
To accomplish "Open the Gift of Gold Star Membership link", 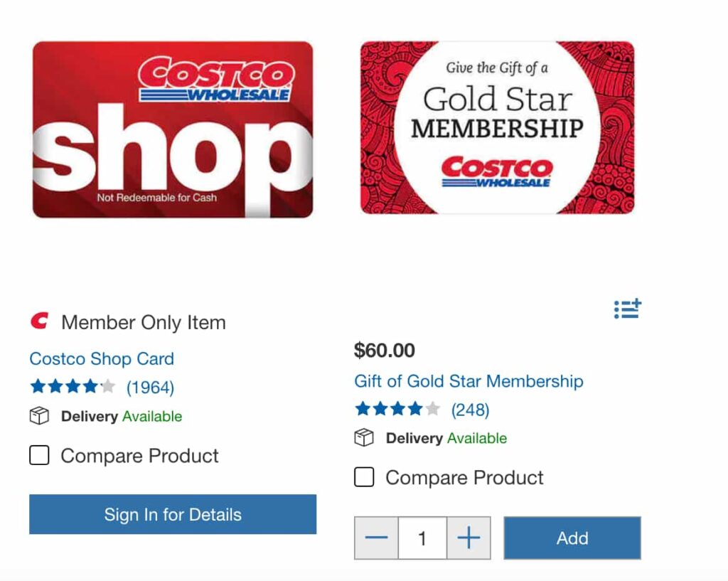I will coord(469,381).
